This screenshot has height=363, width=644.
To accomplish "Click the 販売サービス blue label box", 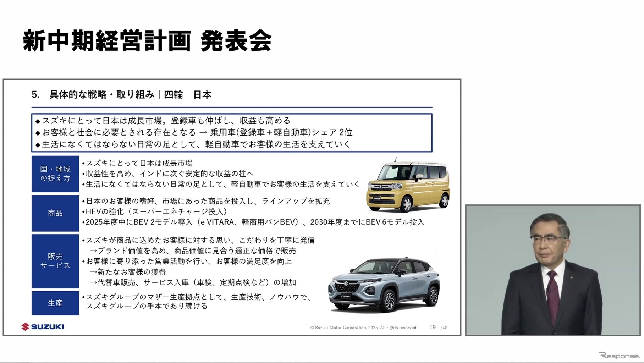I will (x=55, y=261).
